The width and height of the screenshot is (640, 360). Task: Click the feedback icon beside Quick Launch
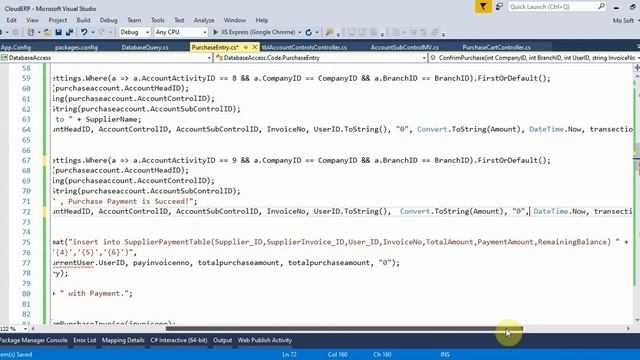pos(499,7)
